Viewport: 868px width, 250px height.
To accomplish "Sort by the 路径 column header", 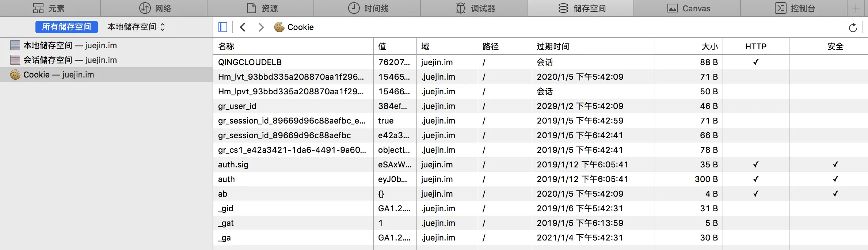I will [x=505, y=46].
